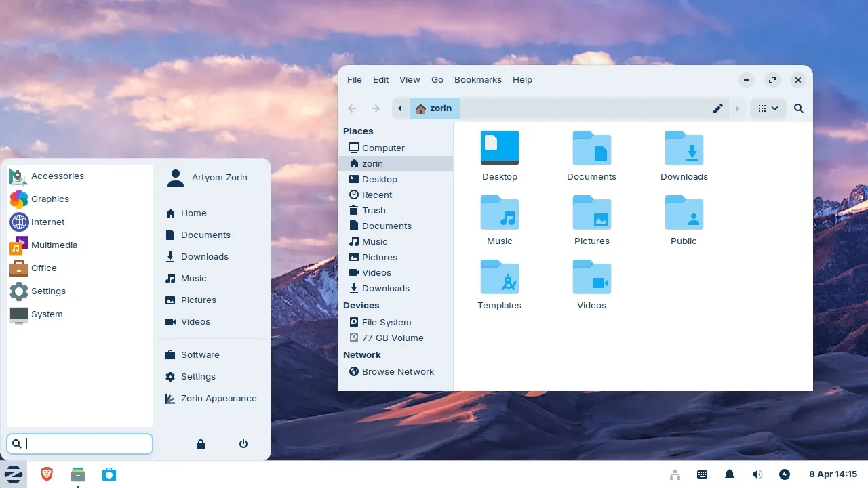Expand the view options dropdown chevron
The image size is (868, 488).
tap(776, 108)
